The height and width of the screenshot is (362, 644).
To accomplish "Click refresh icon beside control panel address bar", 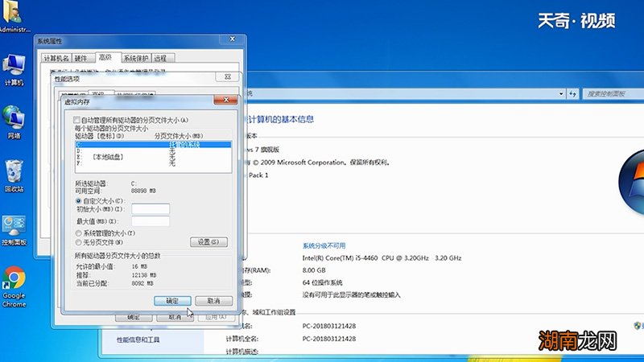I will pyautogui.click(x=572, y=94).
